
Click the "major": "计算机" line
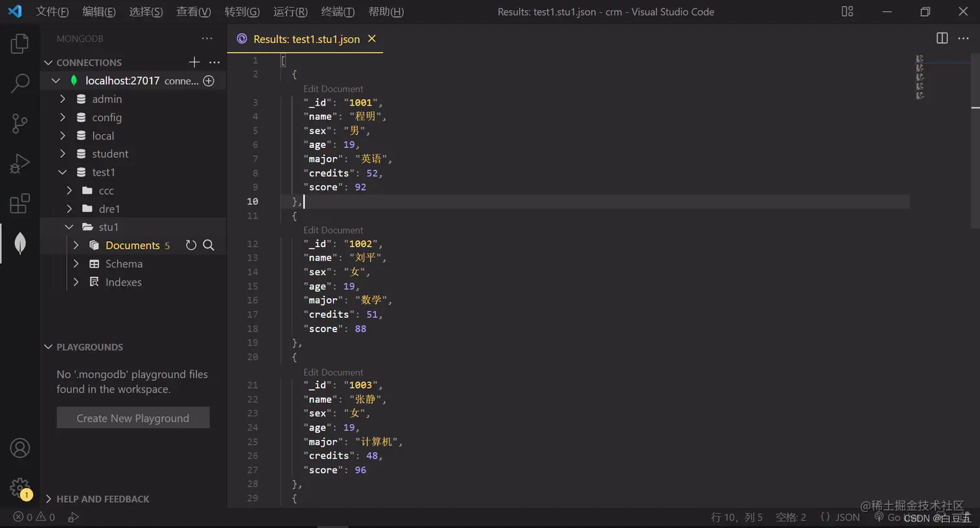[353, 442]
